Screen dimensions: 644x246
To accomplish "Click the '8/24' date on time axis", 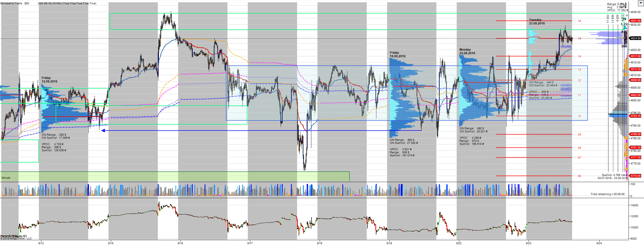I will [x=599, y=243].
